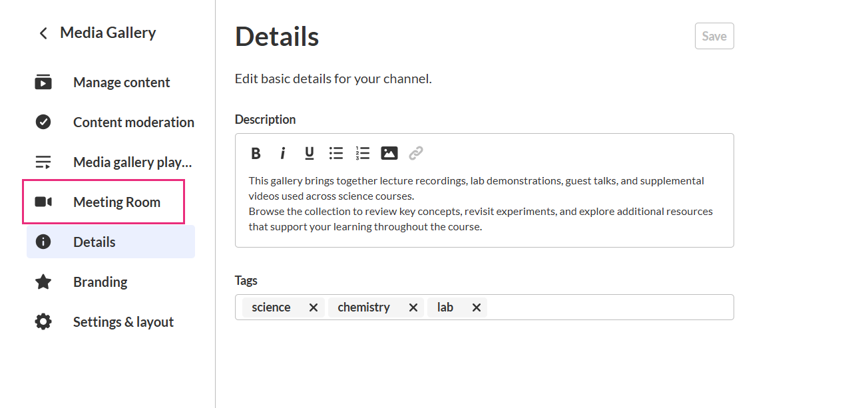Remove the chemistry tag

pyautogui.click(x=413, y=307)
